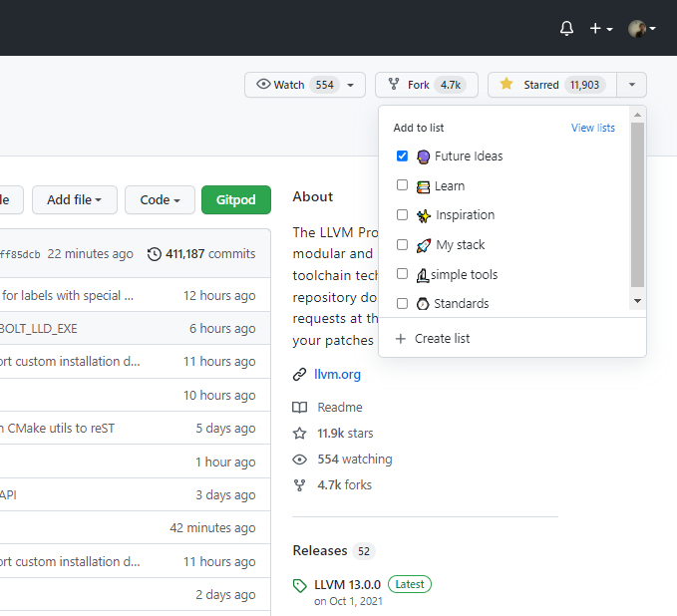Open the Readme link

340,407
